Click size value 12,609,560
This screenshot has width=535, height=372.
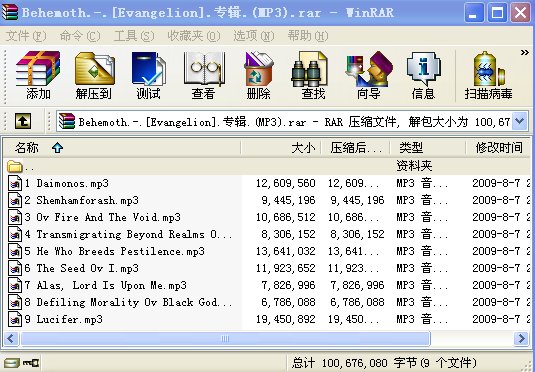pyautogui.click(x=286, y=183)
